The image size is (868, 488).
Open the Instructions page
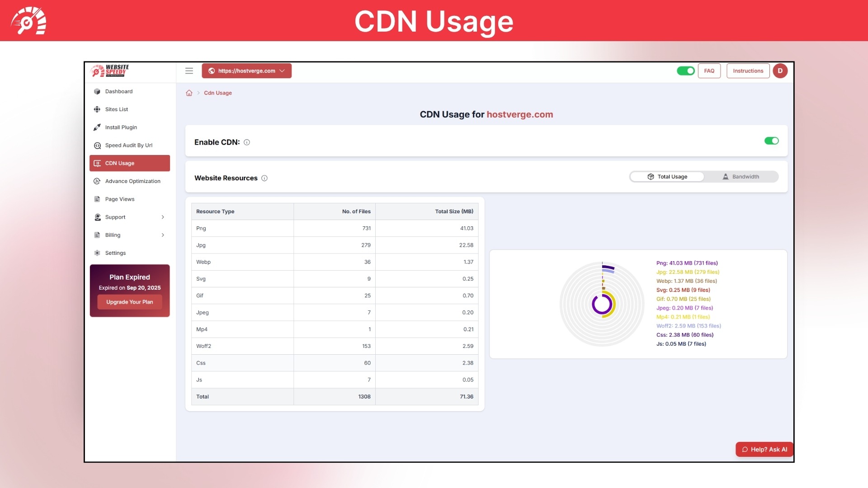point(748,70)
